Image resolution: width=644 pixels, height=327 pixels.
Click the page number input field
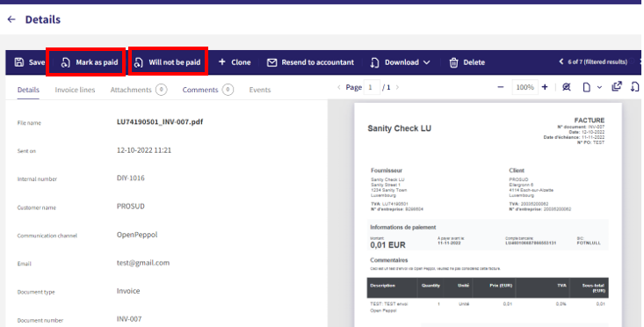(372, 87)
